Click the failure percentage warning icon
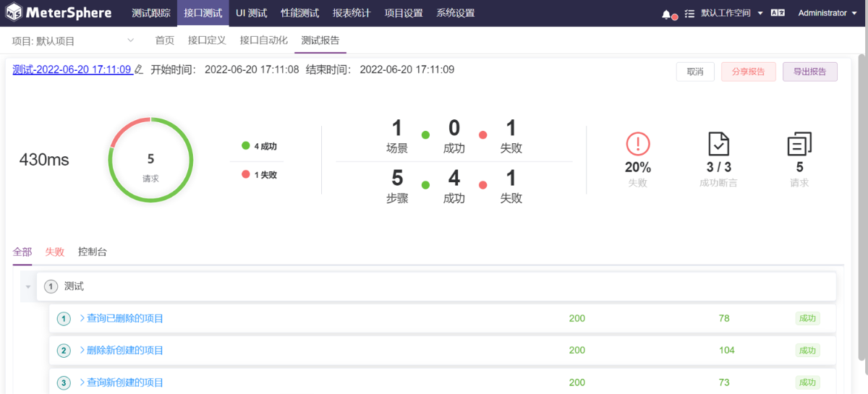868x394 pixels. pyautogui.click(x=638, y=144)
